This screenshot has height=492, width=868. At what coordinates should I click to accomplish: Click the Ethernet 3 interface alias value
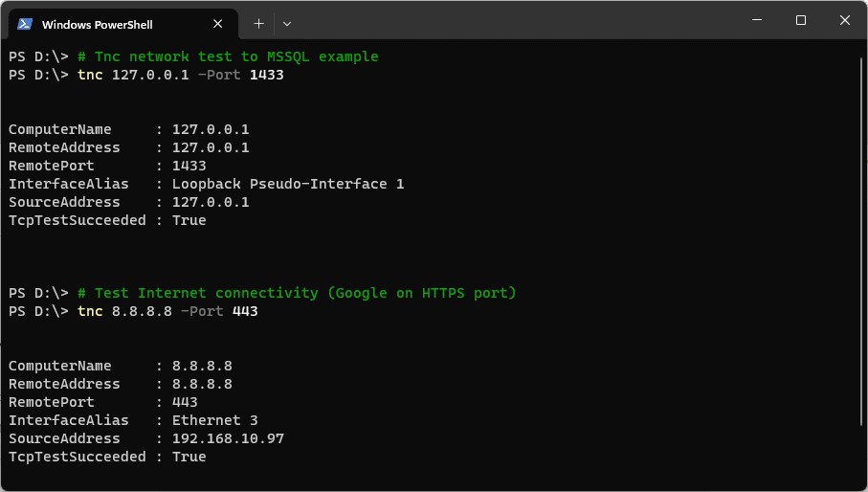214,420
